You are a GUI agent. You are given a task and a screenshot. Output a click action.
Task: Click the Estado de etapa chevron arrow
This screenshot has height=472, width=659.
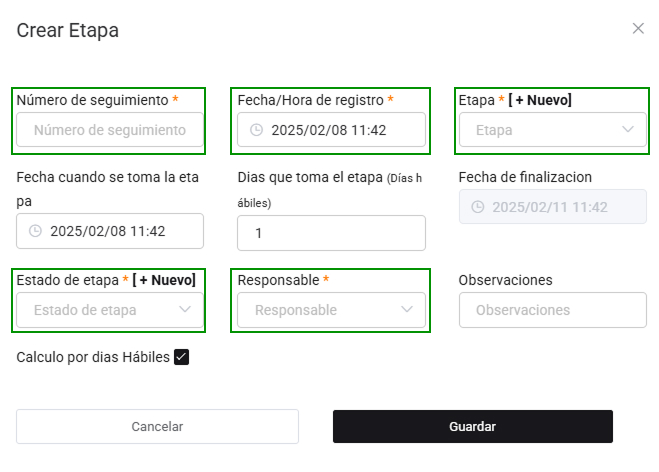tap(185, 310)
